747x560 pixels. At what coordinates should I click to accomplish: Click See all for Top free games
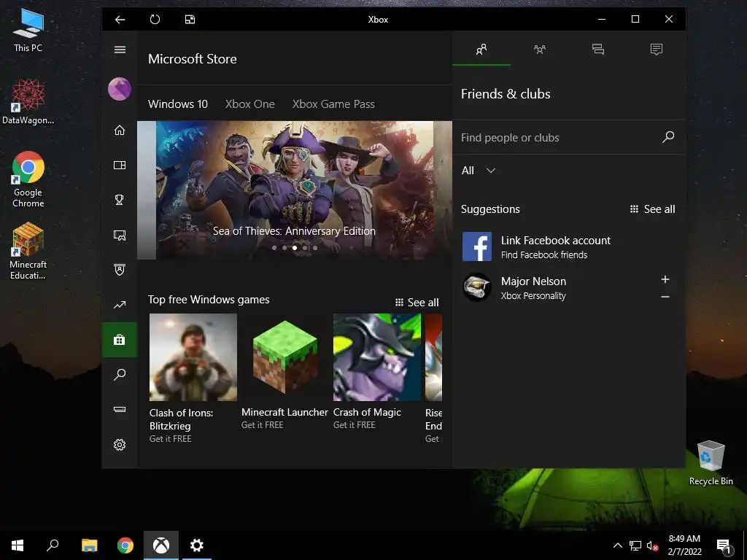(x=417, y=303)
